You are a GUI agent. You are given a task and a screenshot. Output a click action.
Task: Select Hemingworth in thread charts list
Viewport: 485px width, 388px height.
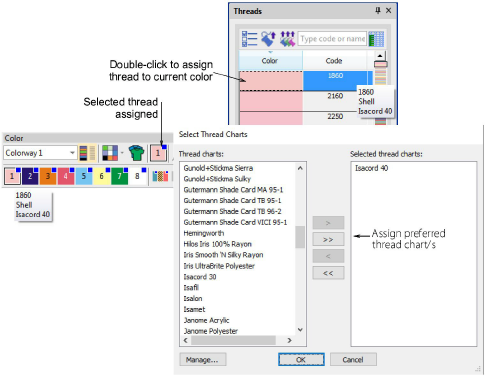204,233
